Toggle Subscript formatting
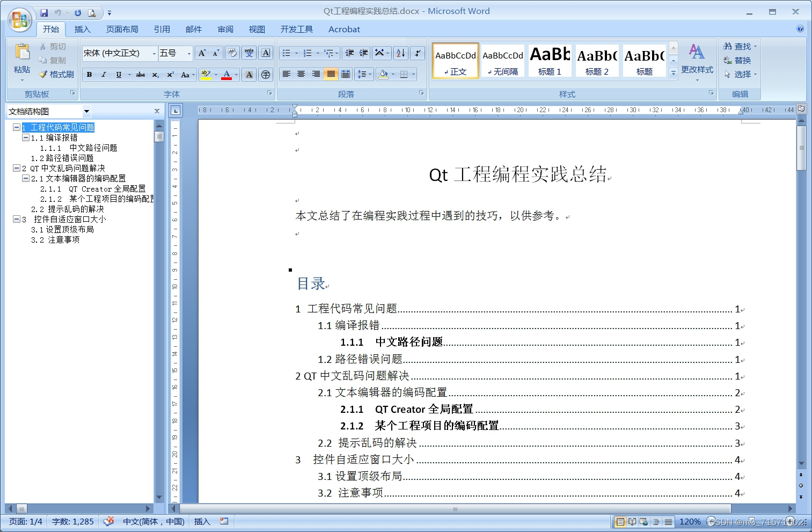 coord(155,75)
